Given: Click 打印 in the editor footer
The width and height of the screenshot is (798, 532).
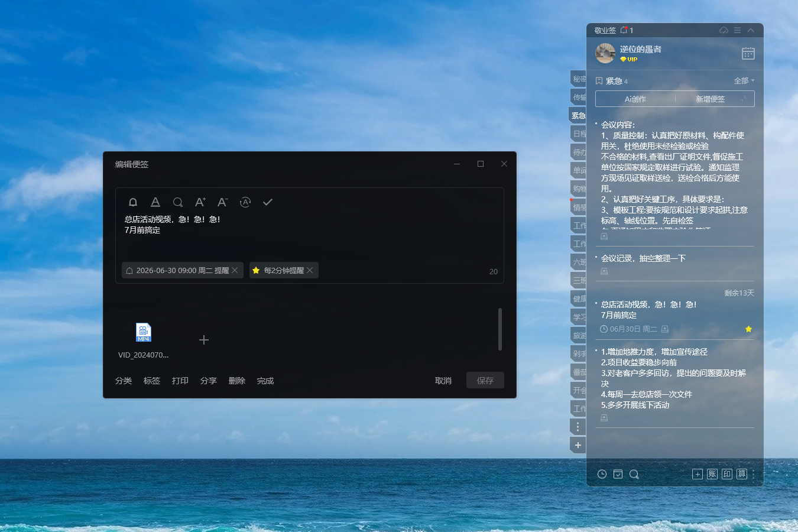Looking at the screenshot, I should click(180, 381).
